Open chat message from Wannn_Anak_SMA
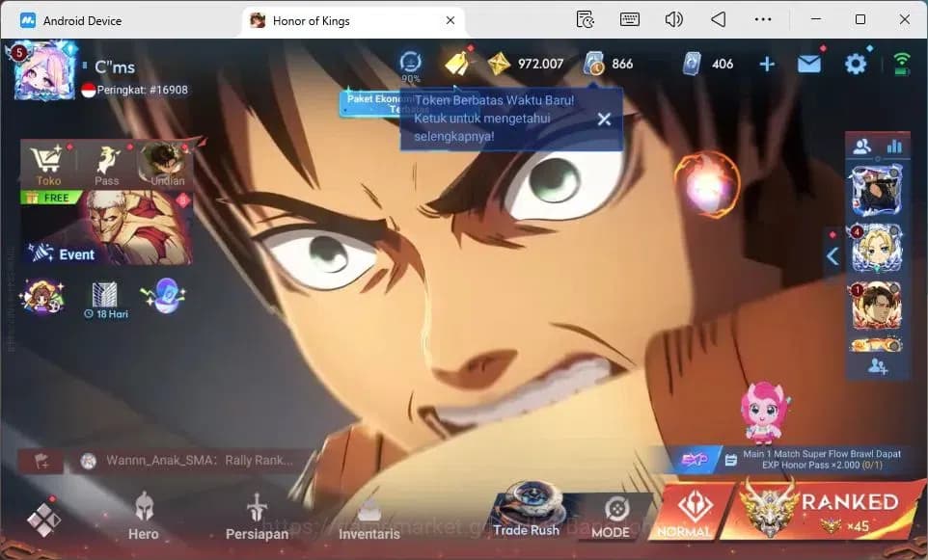928x560 pixels. pyautogui.click(x=187, y=461)
